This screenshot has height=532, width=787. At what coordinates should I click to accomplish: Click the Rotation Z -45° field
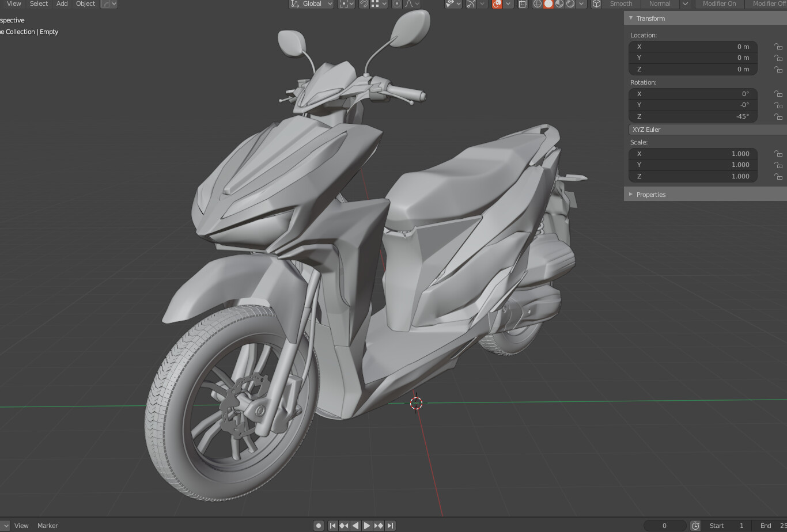pos(693,116)
